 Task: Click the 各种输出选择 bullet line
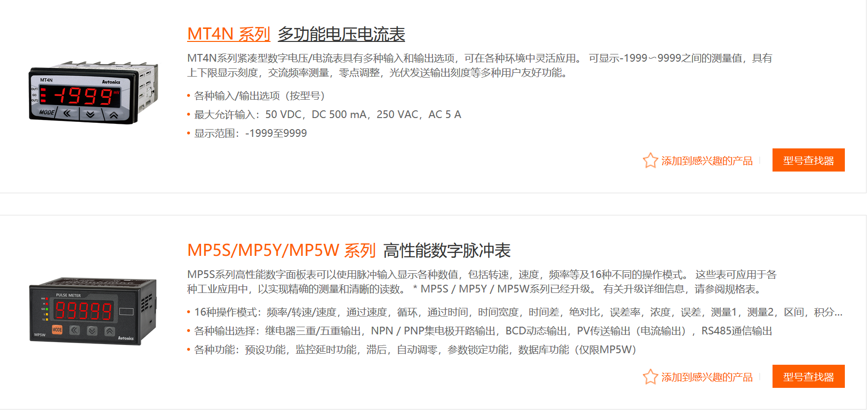pos(483,331)
